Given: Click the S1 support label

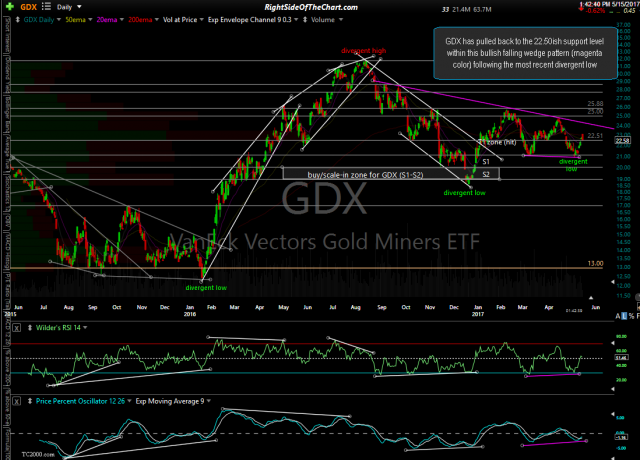Looking at the screenshot, I should pyautogui.click(x=486, y=162).
